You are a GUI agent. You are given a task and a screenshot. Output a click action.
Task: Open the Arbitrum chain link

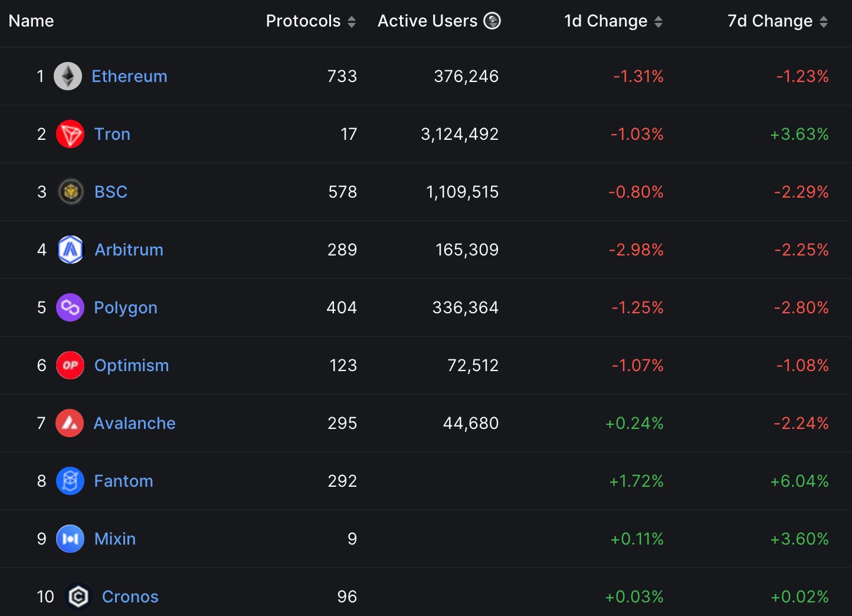[129, 250]
